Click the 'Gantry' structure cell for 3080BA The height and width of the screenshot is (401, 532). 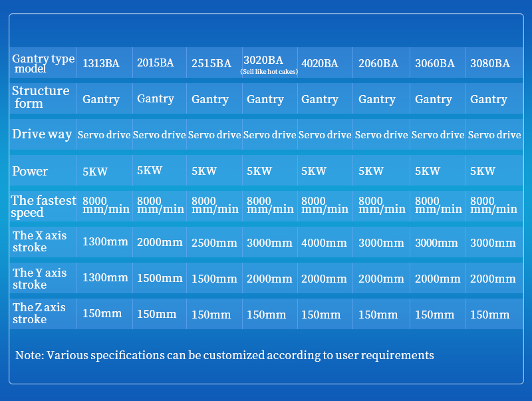489,99
